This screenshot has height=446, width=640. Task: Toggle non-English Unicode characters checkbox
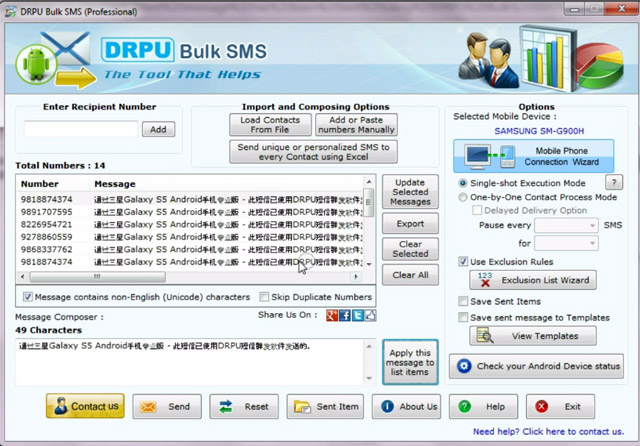point(27,297)
